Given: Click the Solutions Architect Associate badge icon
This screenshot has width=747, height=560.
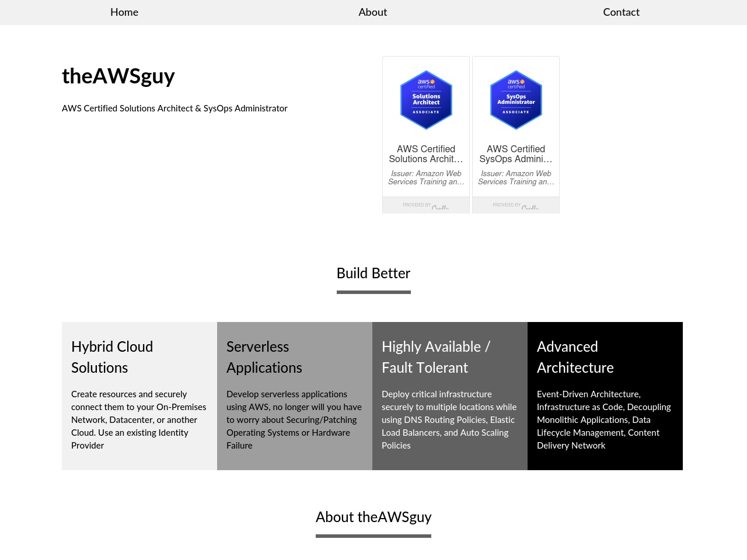Looking at the screenshot, I should pyautogui.click(x=426, y=100).
